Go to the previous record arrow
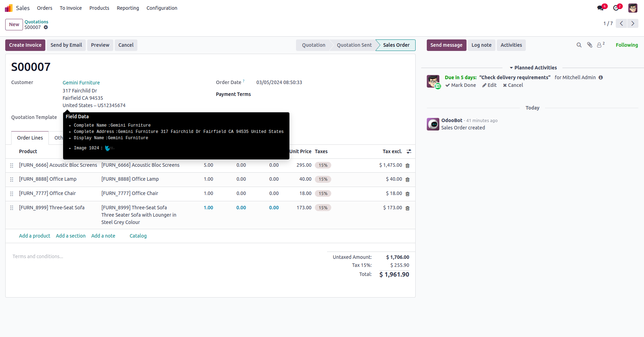644x337 pixels. click(621, 23)
